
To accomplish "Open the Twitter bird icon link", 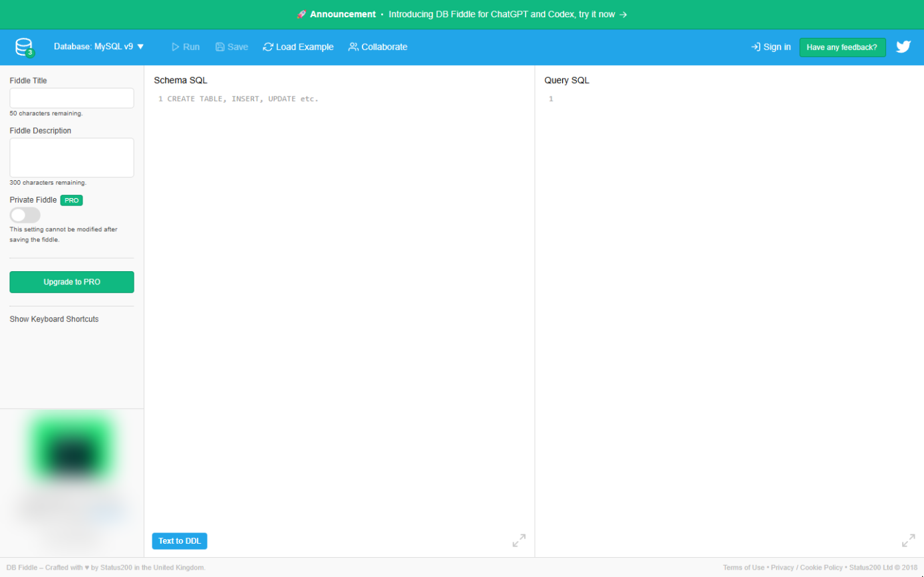I will coord(903,47).
